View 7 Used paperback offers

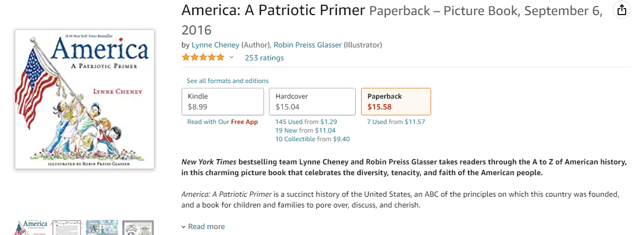pos(396,122)
